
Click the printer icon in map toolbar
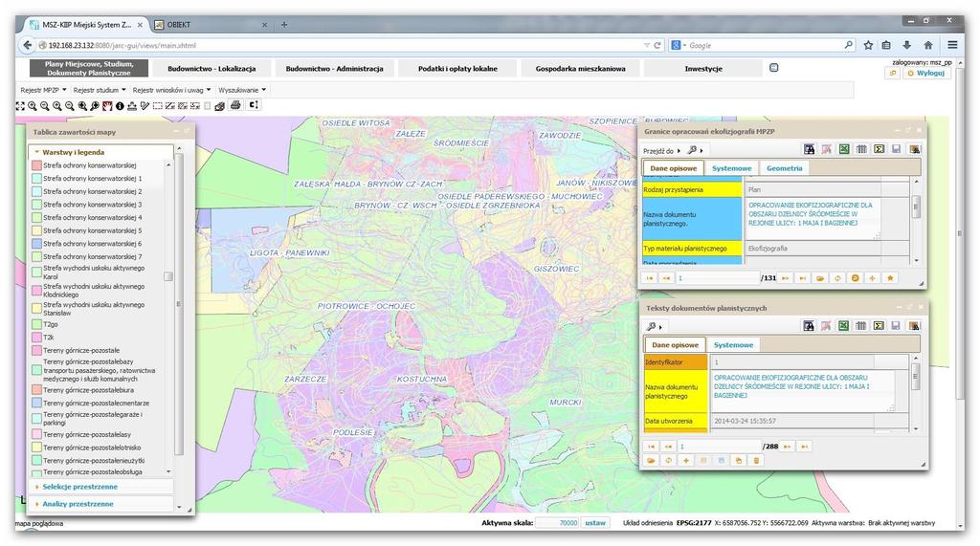[x=235, y=104]
